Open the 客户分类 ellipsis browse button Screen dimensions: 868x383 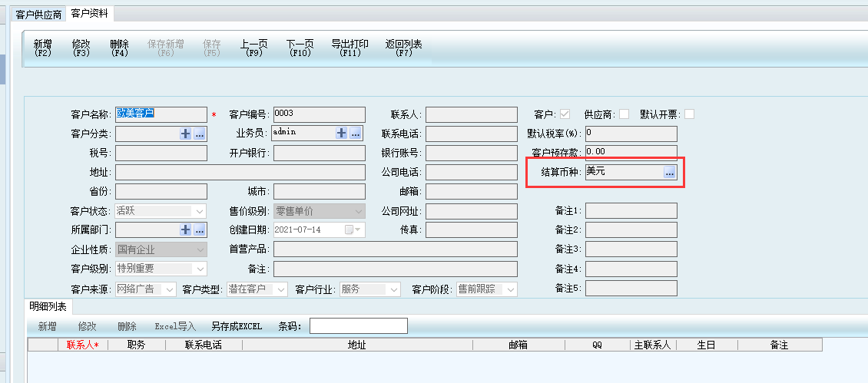pos(200,134)
